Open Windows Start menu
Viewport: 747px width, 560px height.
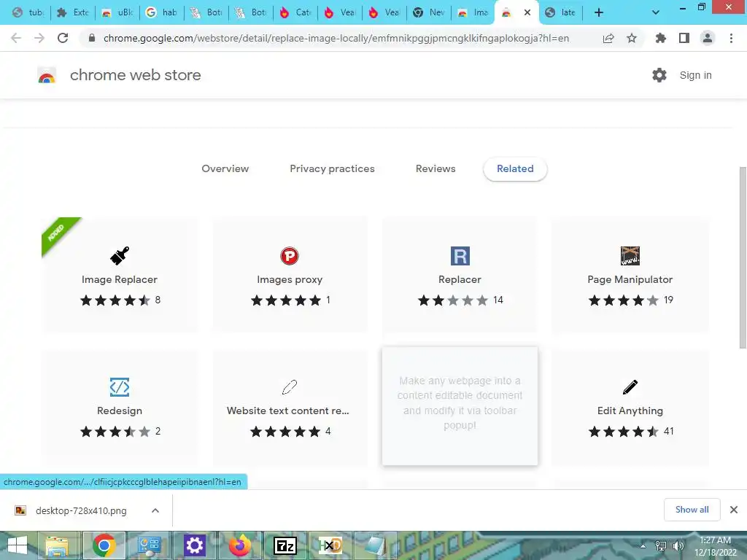pos(18,545)
